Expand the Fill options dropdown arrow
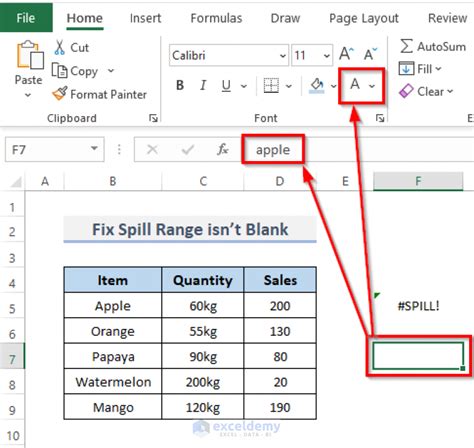This screenshot has height=448, width=474. coord(438,69)
